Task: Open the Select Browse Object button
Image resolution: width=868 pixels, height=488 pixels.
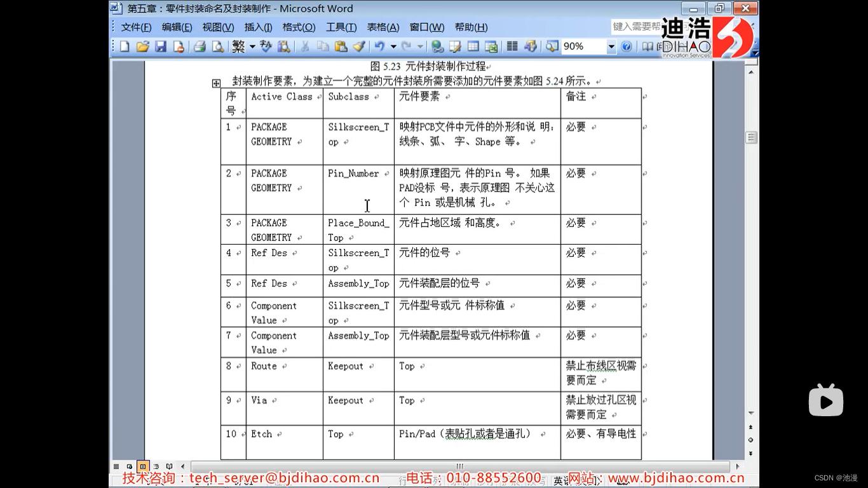Action: [x=751, y=440]
